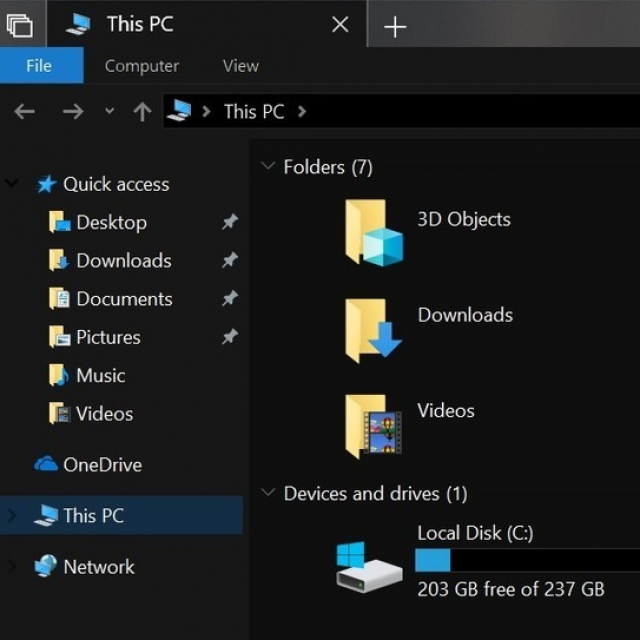Click the C: drive usage bar
Viewport: 640px width, 640px height.
tap(527, 560)
